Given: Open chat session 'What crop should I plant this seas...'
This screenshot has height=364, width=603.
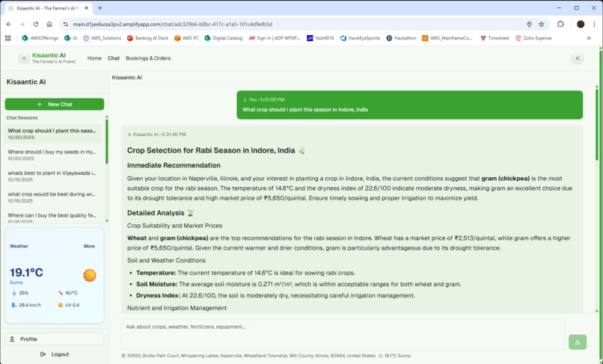Looking at the screenshot, I should point(52,133).
